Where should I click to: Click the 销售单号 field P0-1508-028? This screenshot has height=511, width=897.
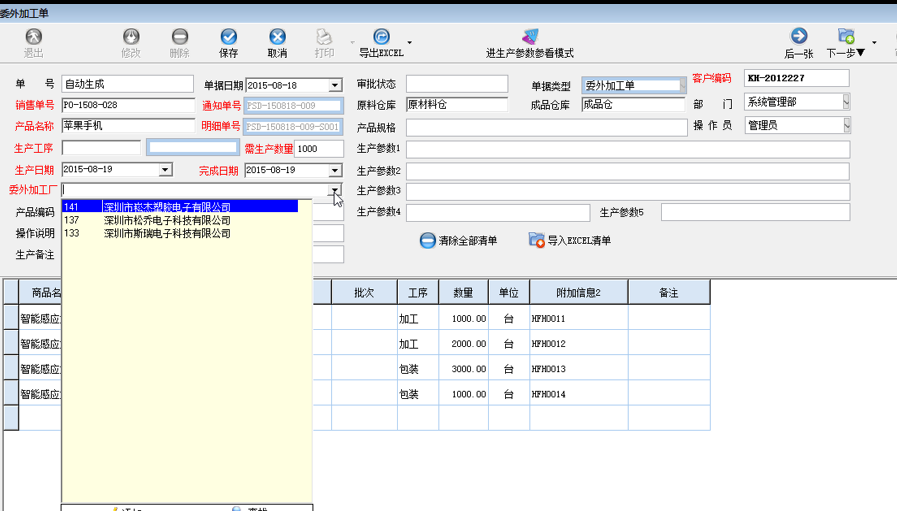click(x=128, y=105)
